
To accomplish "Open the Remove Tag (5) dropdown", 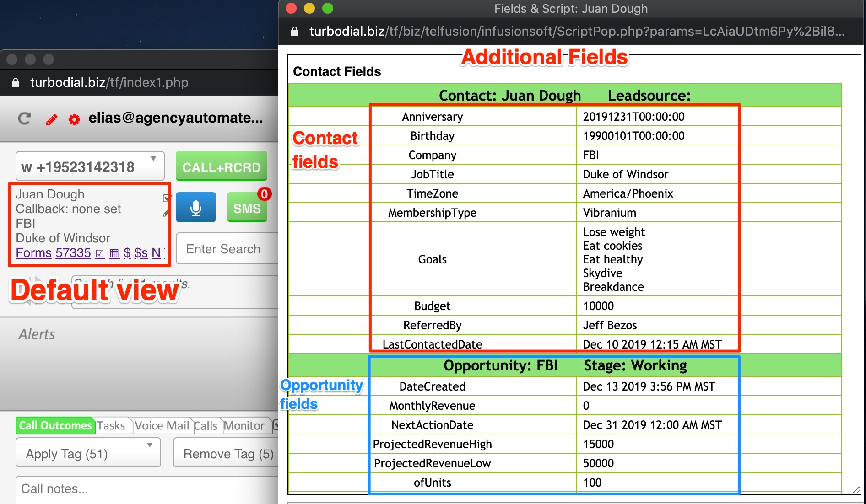I will pos(228,453).
